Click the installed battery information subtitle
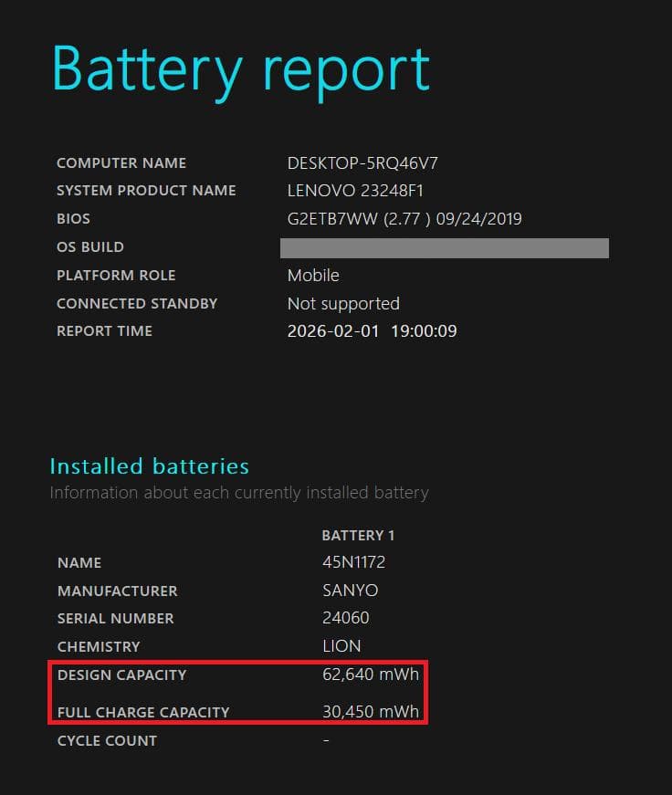This screenshot has width=672, height=795. 238,493
